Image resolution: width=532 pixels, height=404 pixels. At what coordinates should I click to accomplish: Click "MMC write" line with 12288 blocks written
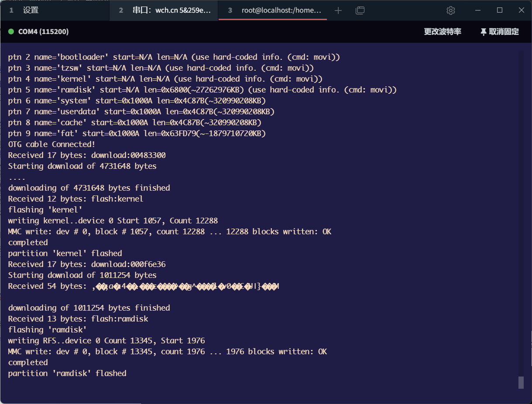click(169, 232)
